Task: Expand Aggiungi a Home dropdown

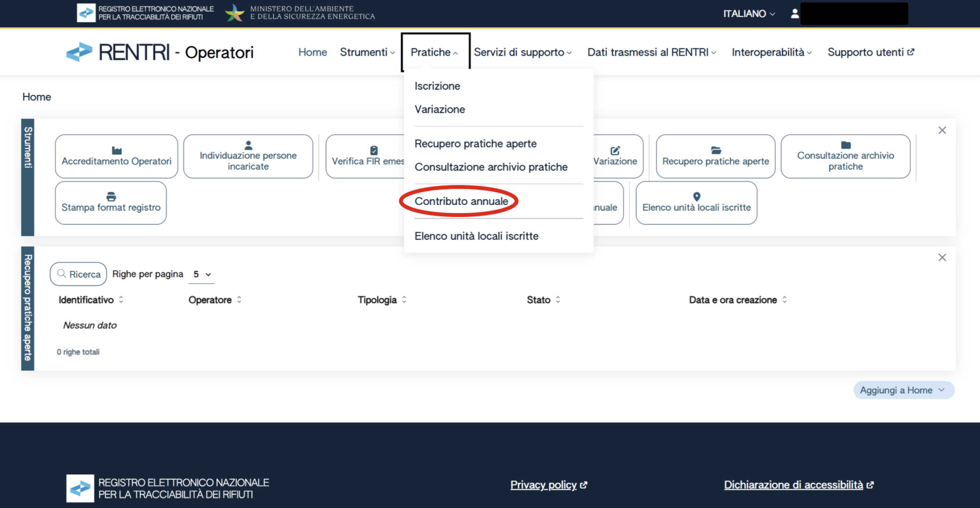Action: (903, 390)
